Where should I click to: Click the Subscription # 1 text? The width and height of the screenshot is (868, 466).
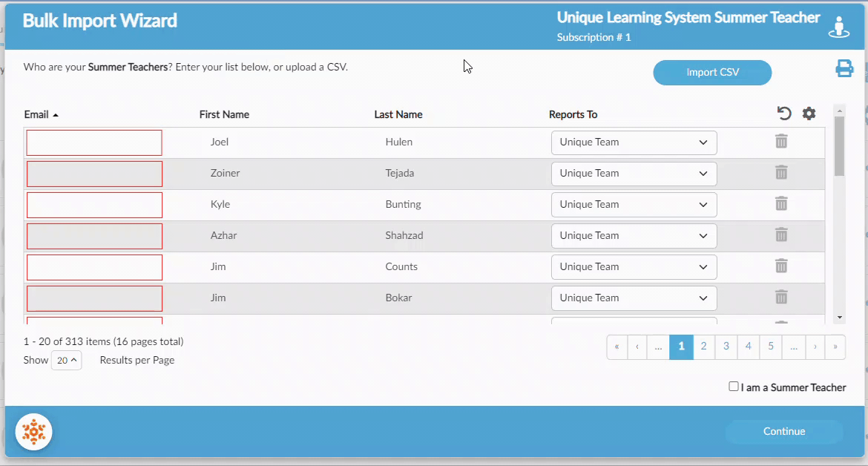[594, 37]
